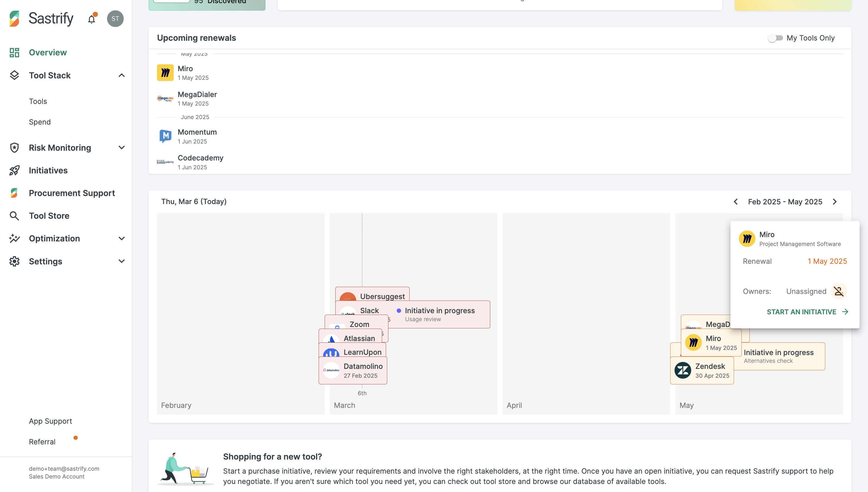Click the Tool Store magnifier icon
This screenshot has width=868, height=492.
click(x=14, y=216)
